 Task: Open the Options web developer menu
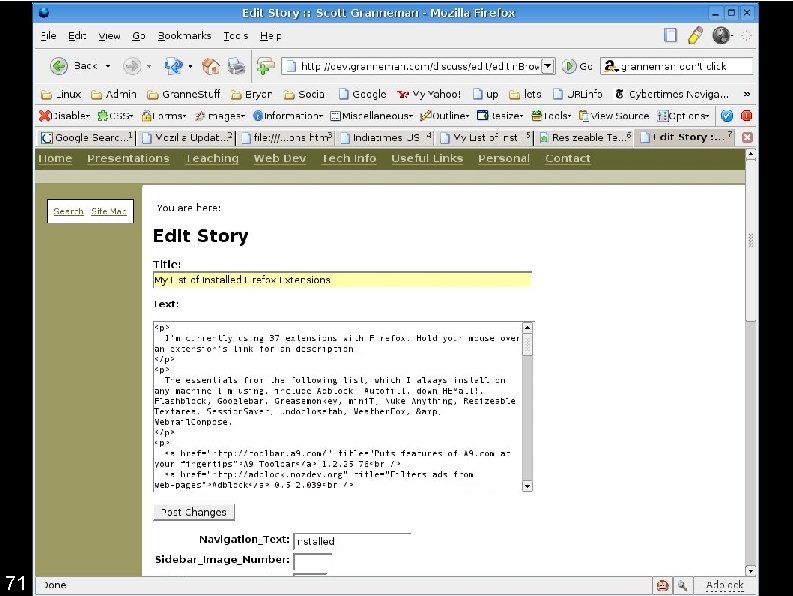click(683, 116)
